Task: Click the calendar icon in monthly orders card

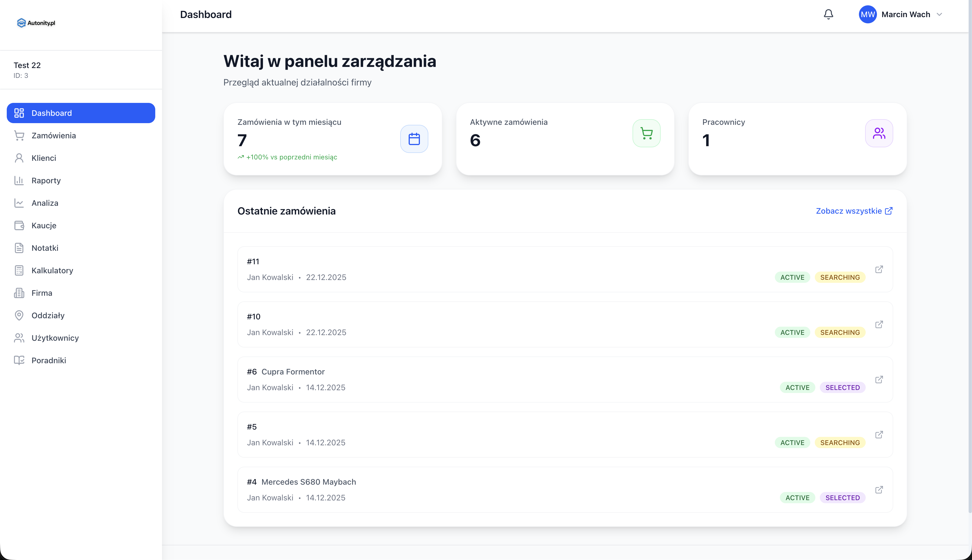Action: coord(414,139)
